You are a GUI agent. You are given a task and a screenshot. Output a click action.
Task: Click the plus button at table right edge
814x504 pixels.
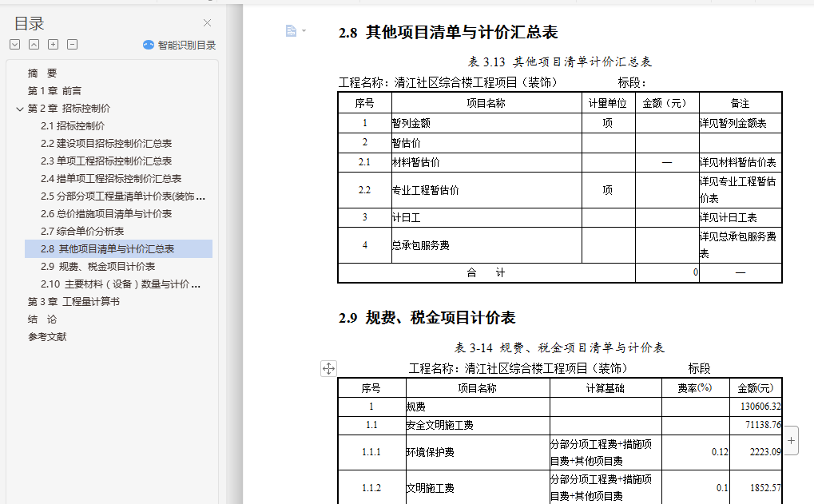tap(791, 441)
